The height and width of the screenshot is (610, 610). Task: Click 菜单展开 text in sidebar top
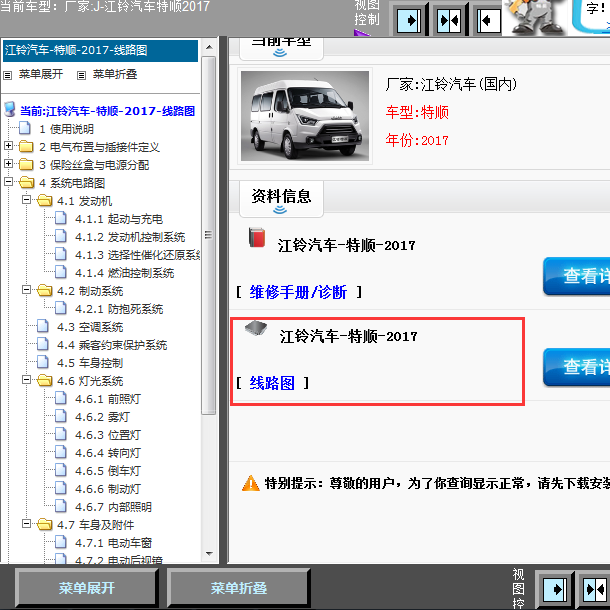41,74
